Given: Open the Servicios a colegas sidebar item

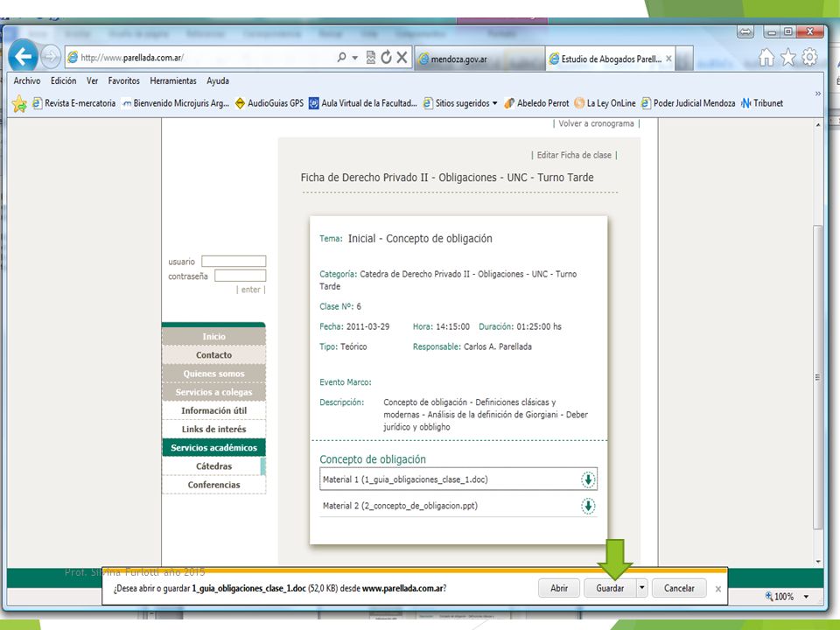Looking at the screenshot, I should (213, 392).
